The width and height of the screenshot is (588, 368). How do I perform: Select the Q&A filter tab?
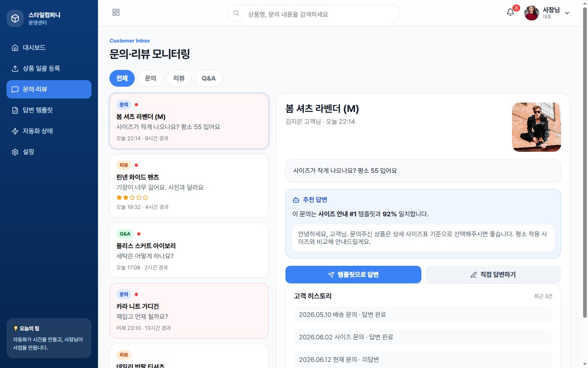[209, 78]
